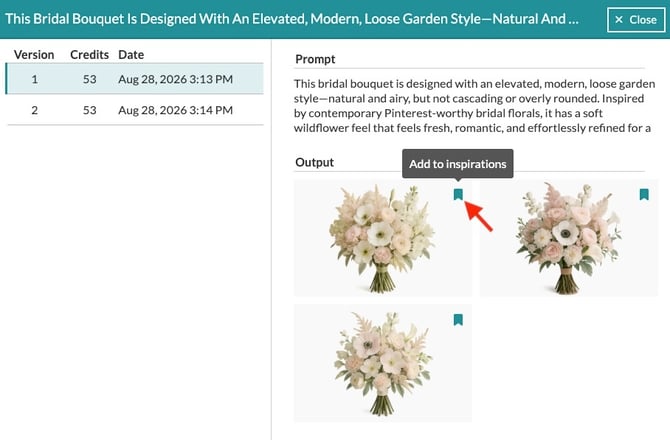Open the first bouquet output thumbnail
This screenshot has width=670, height=440.
[x=383, y=238]
